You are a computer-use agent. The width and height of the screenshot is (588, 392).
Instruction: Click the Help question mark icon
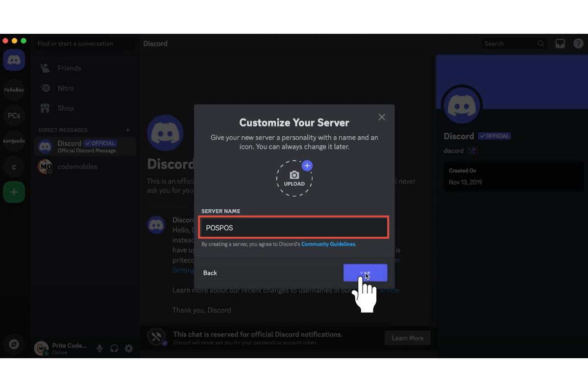pyautogui.click(x=578, y=44)
